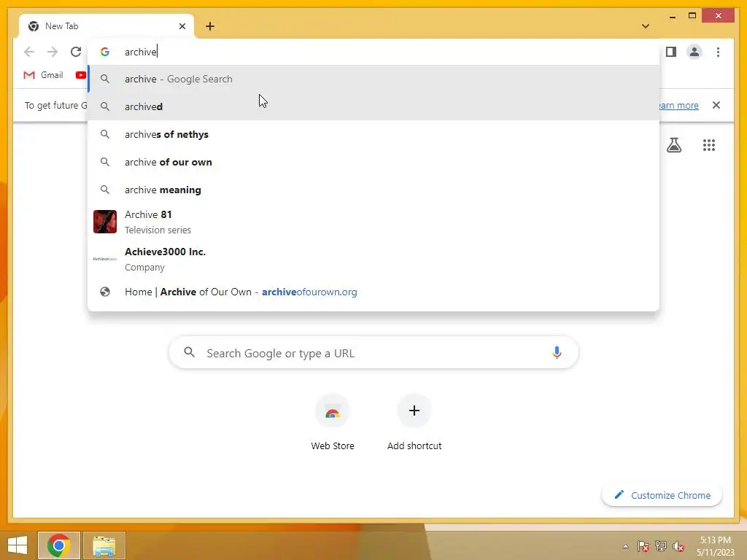This screenshot has width=747, height=560.
Task: Click the back navigation arrow
Action: [29, 52]
